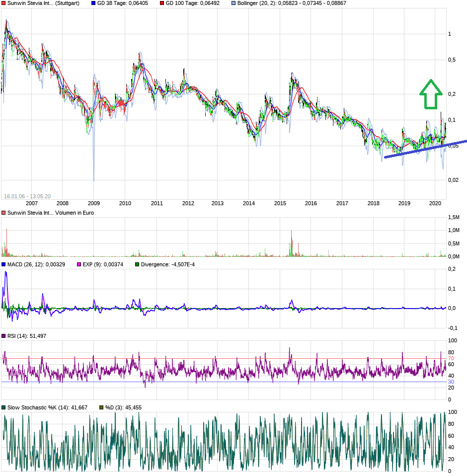
Task: Click the 2011 label on the time axis
Action: (157, 203)
